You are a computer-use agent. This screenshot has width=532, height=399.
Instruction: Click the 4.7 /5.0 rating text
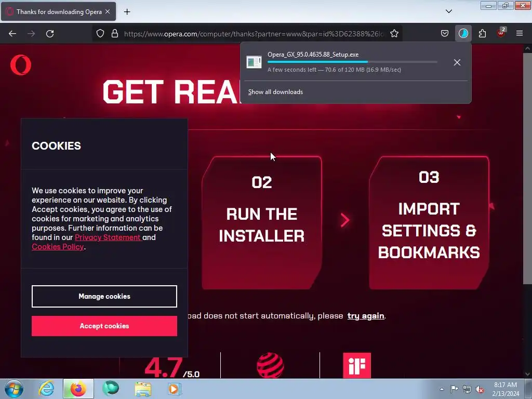click(x=172, y=368)
